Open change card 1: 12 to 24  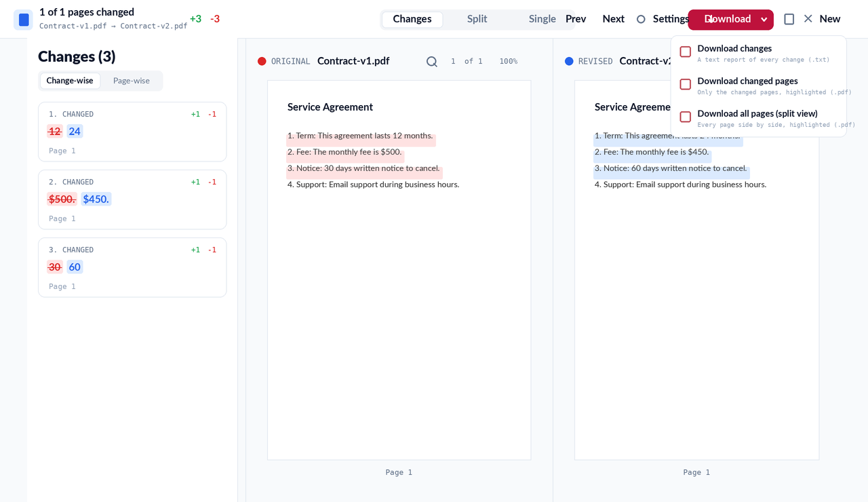132,132
